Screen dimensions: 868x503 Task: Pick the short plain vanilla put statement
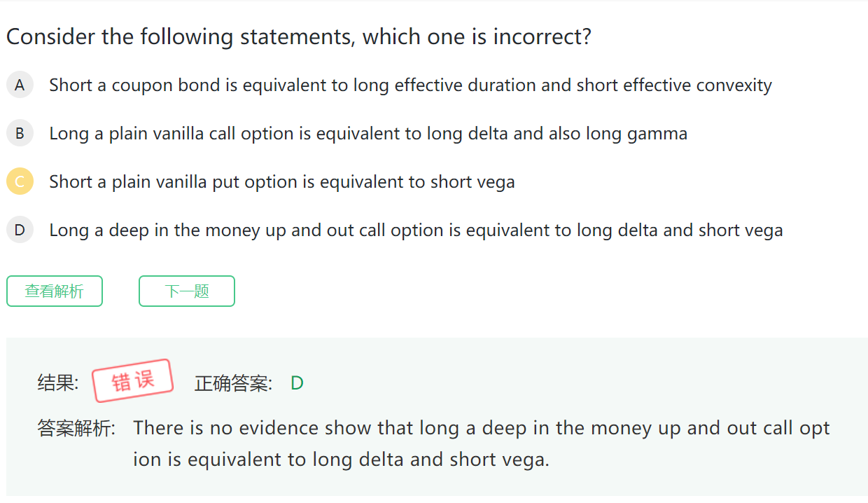point(281,182)
